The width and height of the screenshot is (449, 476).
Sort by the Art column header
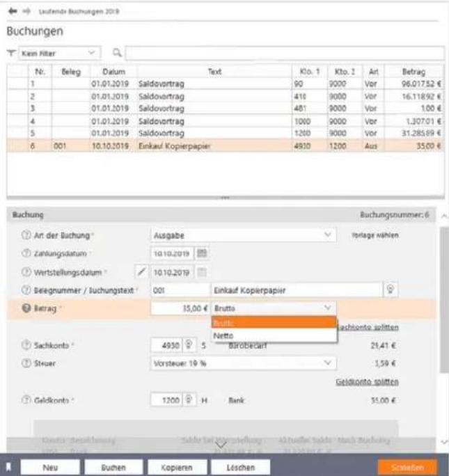coord(373,72)
